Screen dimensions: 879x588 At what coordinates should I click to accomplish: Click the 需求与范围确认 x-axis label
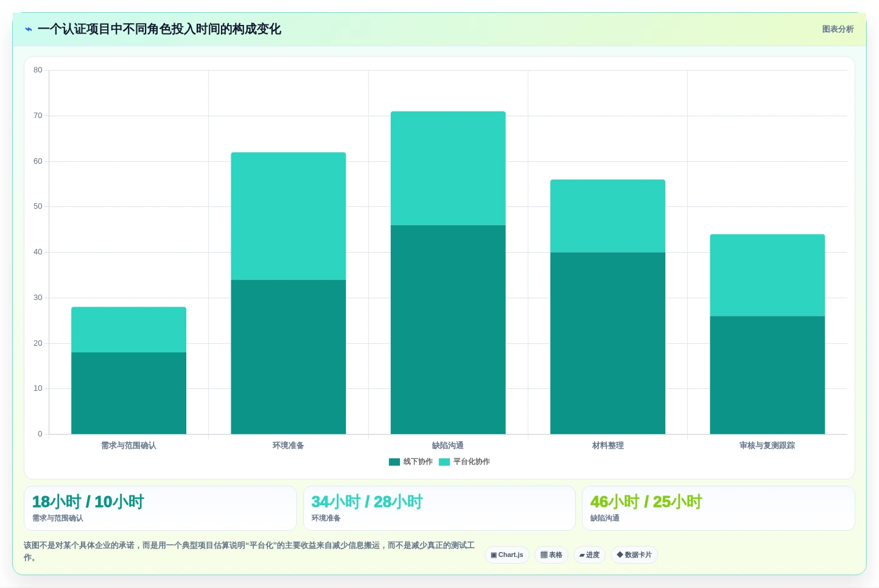click(x=128, y=446)
